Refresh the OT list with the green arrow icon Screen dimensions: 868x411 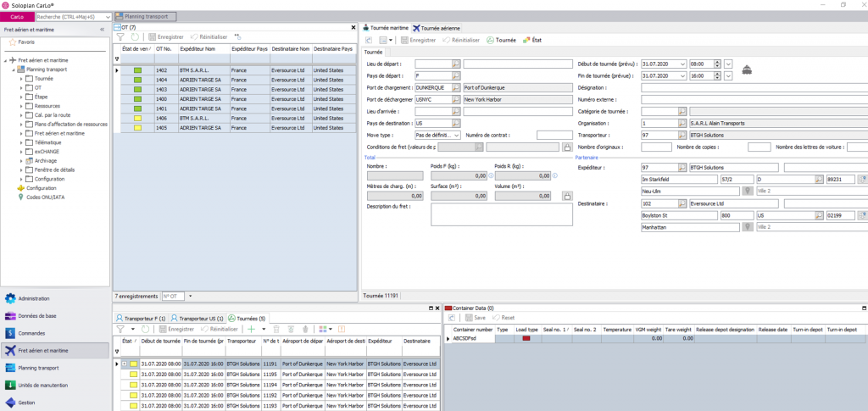tap(134, 36)
